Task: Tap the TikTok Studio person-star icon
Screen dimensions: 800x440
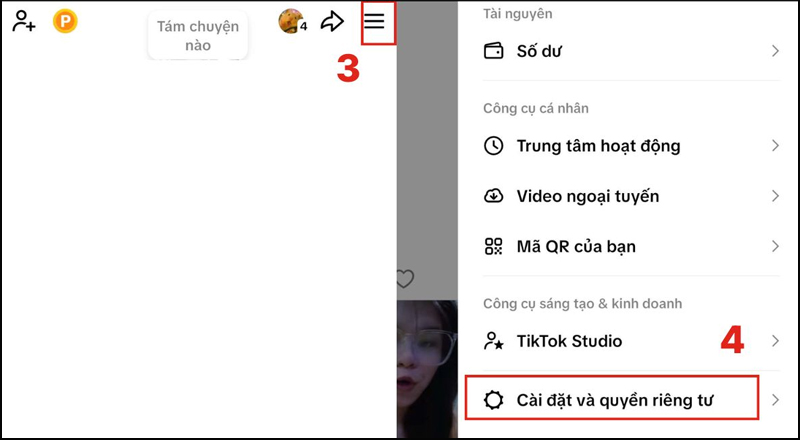Action: coord(493,341)
